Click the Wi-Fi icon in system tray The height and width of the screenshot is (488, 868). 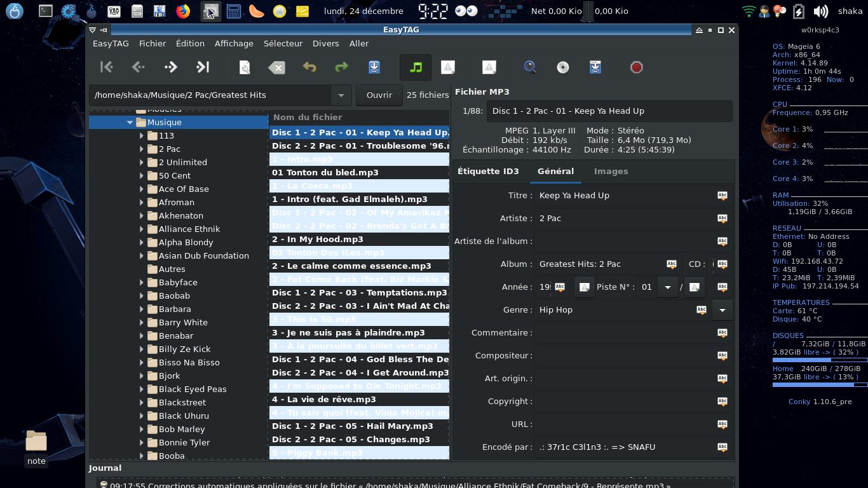point(749,11)
